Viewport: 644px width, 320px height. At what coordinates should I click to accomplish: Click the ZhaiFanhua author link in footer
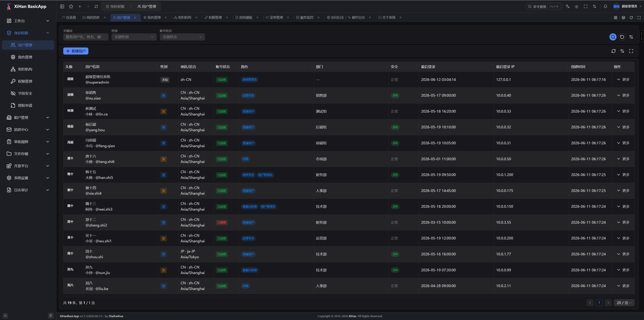click(116, 316)
